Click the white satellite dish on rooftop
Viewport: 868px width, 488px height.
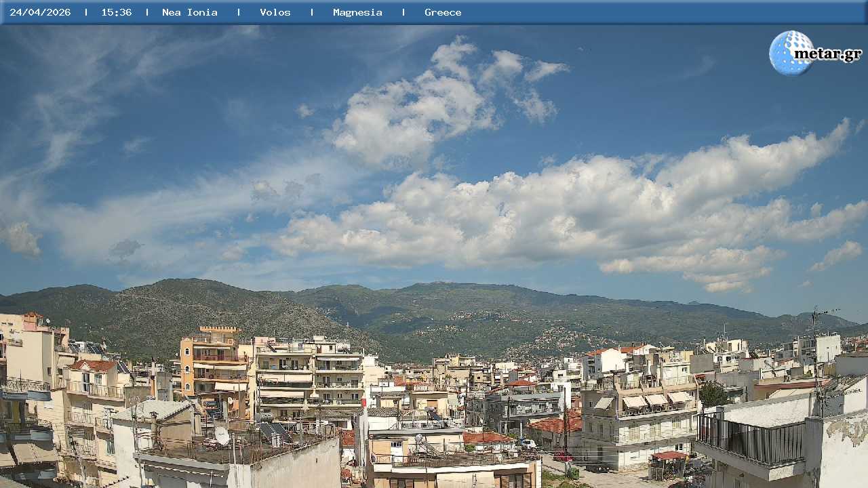(x=222, y=435)
